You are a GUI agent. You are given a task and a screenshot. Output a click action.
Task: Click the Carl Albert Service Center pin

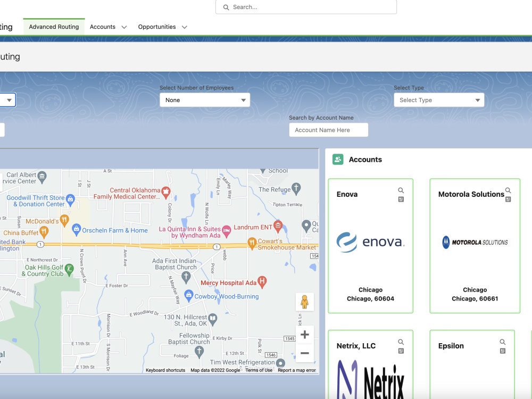[41, 177]
